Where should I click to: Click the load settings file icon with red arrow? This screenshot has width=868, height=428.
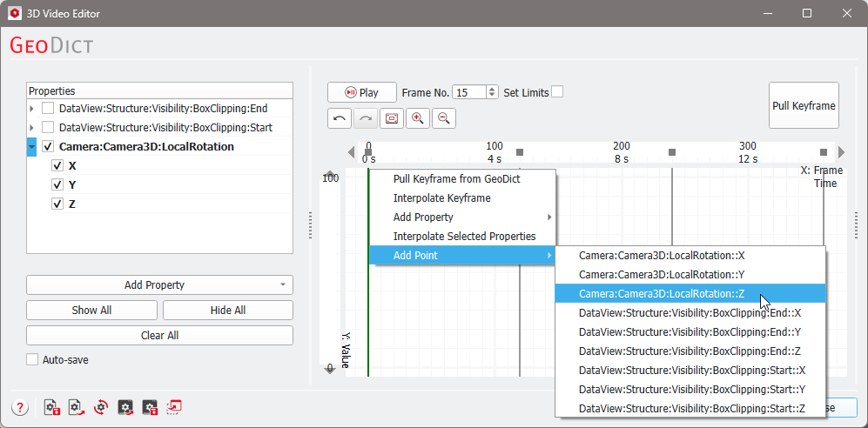click(76, 408)
